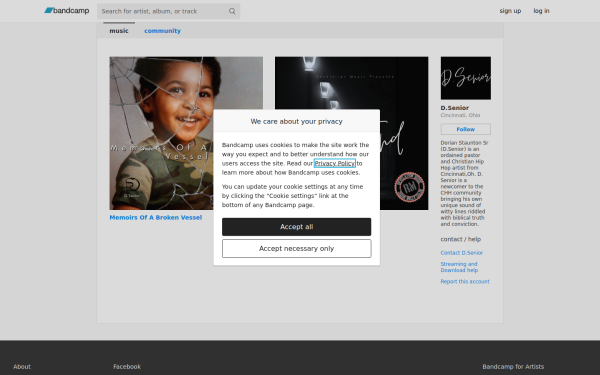Open the sign up link
This screenshot has height=375, width=600.
pos(510,11)
